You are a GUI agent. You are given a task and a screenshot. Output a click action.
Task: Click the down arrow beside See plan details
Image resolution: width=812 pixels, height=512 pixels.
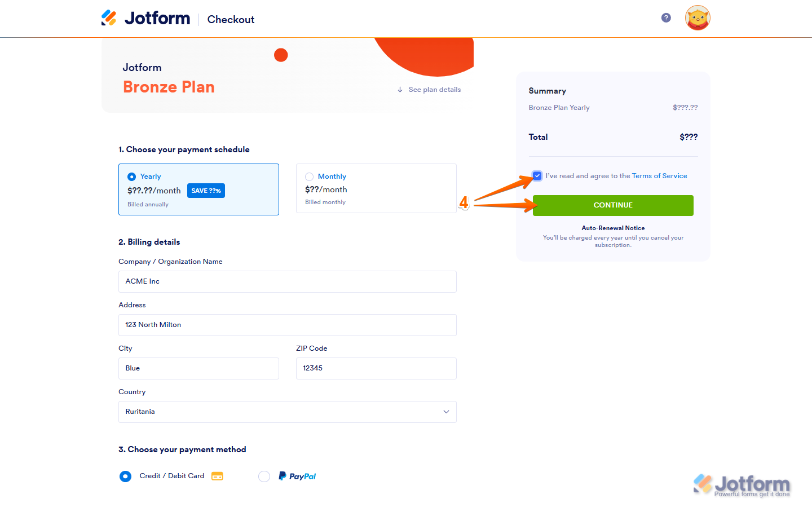point(400,90)
